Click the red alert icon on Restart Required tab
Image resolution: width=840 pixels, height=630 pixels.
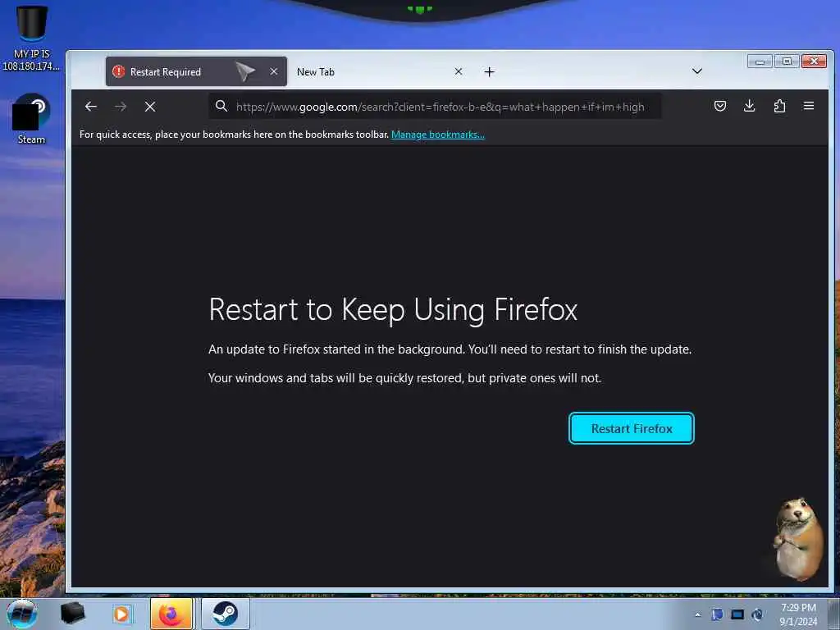pos(118,71)
